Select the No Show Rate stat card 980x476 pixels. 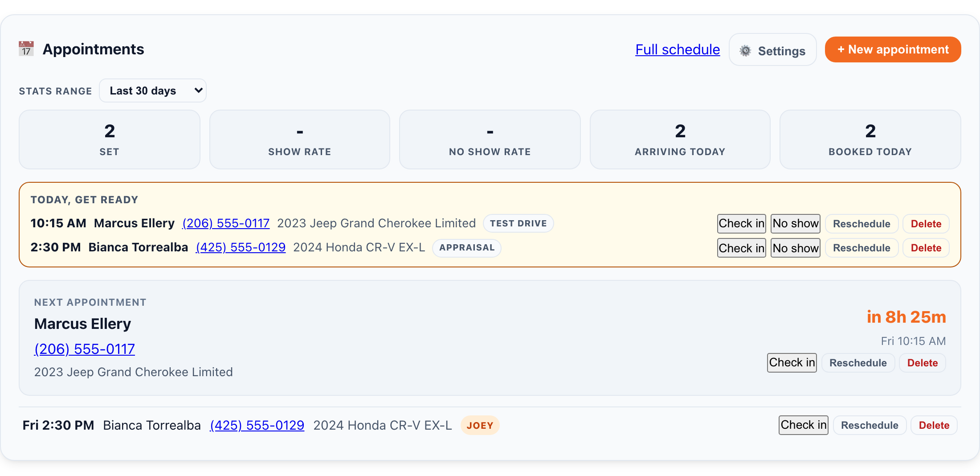pyautogui.click(x=490, y=140)
